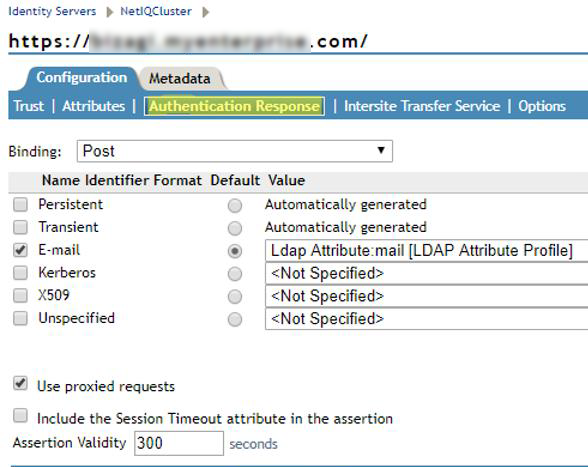Viewport: 588px width, 467px height.
Task: Set Transient as default via radio button
Action: 235,228
